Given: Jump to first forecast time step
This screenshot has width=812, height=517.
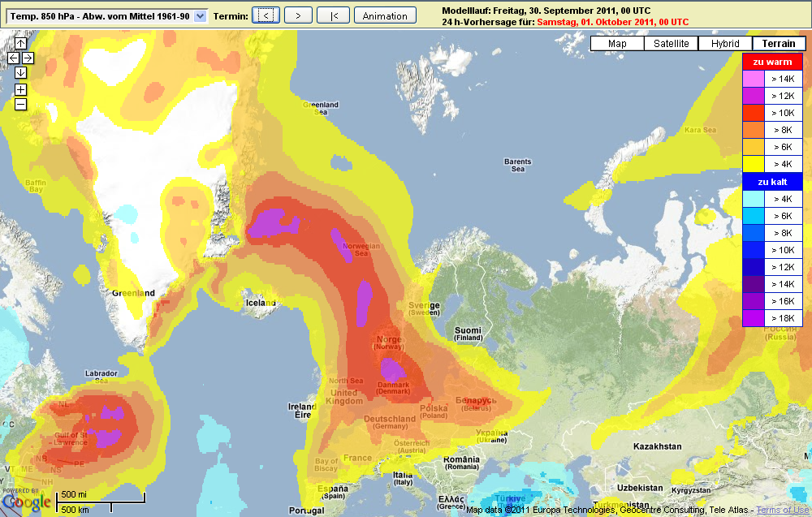Looking at the screenshot, I should [334, 15].
